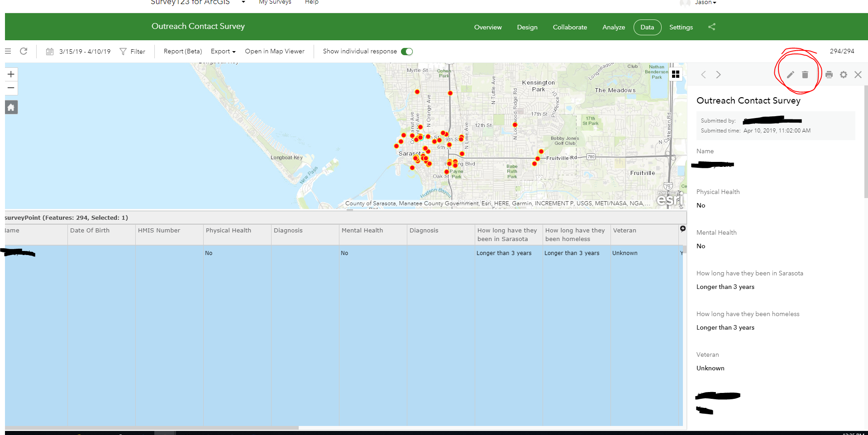The width and height of the screenshot is (868, 435).
Task: Click the response panel vertical scrollbar
Action: point(866,142)
